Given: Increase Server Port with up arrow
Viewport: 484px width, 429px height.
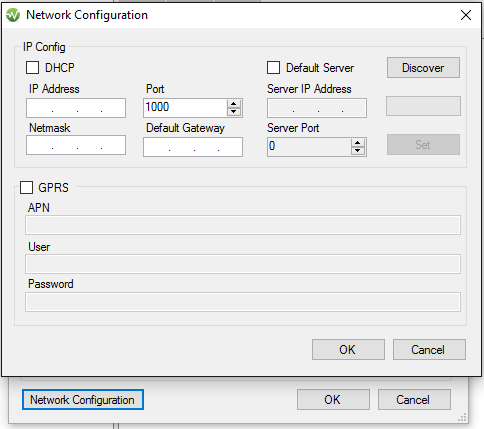Looking at the screenshot, I should [358, 143].
